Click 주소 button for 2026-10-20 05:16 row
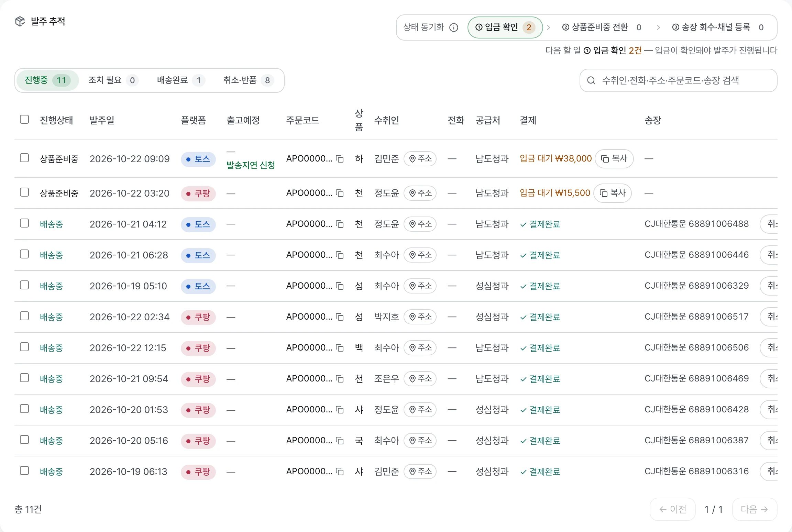The width and height of the screenshot is (792, 532). pyautogui.click(x=420, y=441)
